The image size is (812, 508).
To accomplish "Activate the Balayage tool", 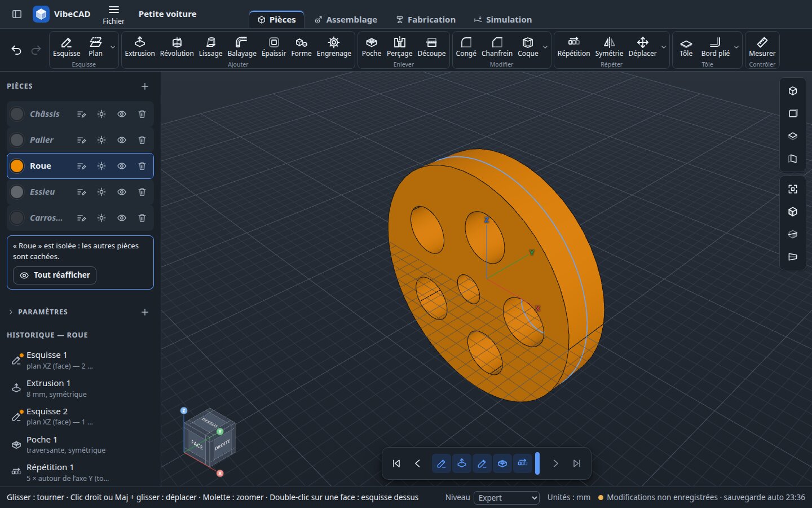I will pos(242,47).
